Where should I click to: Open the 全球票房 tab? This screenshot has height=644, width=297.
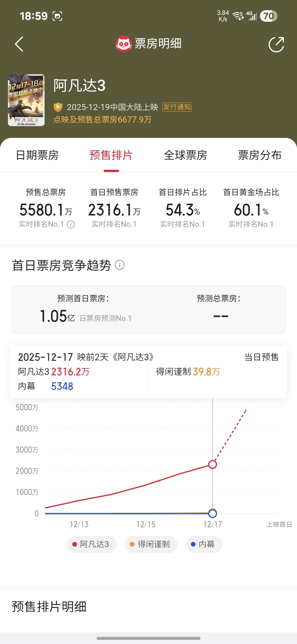(185, 155)
